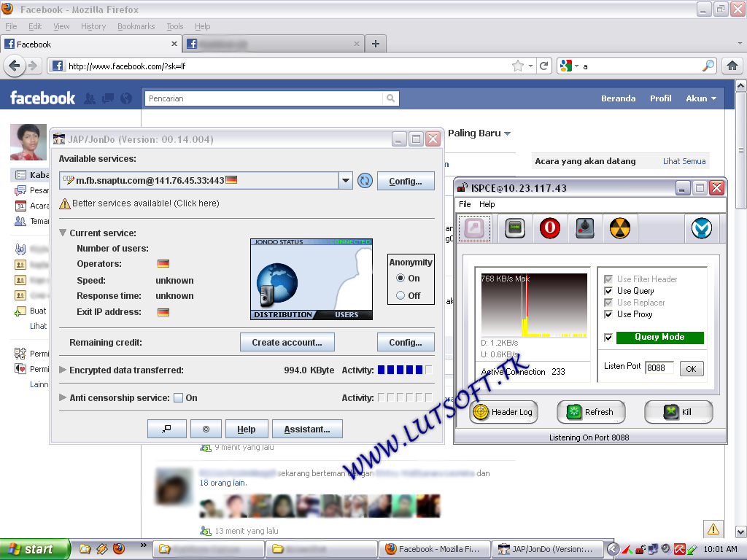This screenshot has width=747, height=560.
Task: Click the red Opera icon in ISPCE toolbar
Action: pyautogui.click(x=550, y=228)
